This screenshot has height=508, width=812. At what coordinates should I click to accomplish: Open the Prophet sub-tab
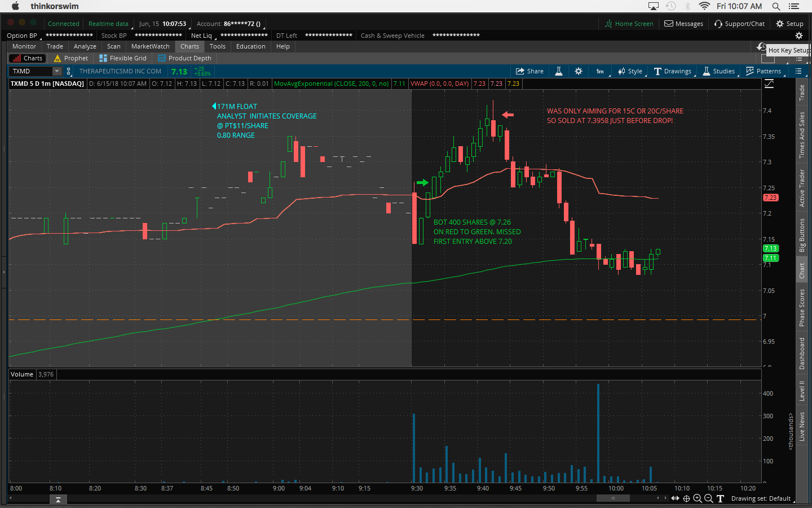[71, 58]
